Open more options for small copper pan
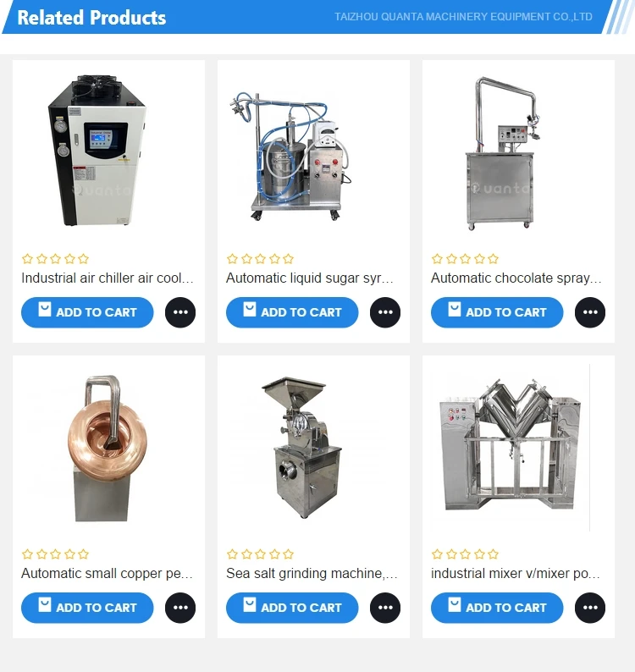Viewport: 635px width, 672px height. [x=180, y=608]
